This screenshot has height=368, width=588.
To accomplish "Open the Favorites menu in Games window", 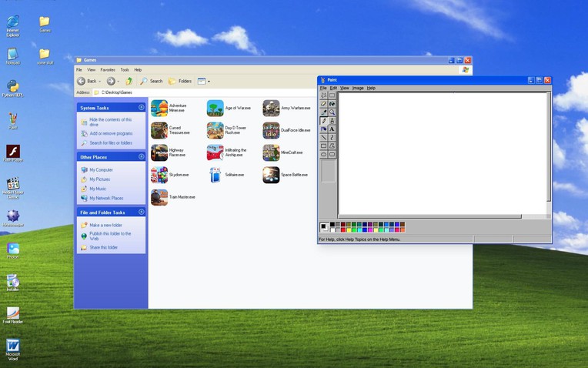I will pyautogui.click(x=108, y=70).
